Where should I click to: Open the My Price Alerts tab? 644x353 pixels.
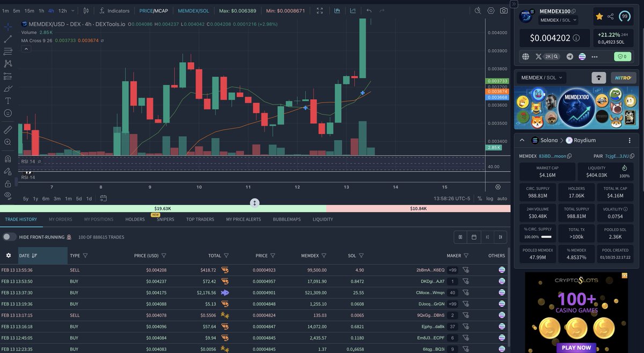244,219
